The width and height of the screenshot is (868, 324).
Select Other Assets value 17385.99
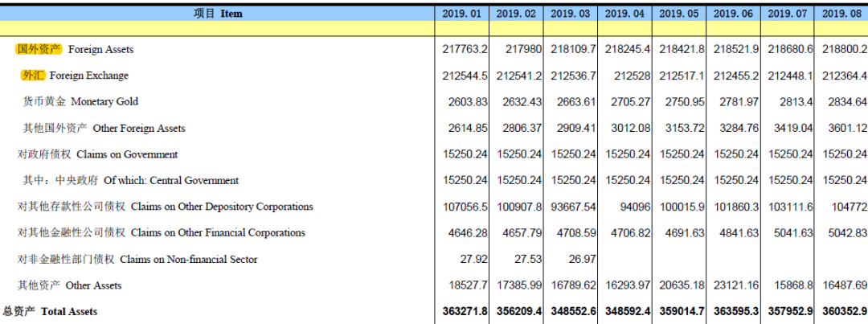pyautogui.click(x=519, y=285)
